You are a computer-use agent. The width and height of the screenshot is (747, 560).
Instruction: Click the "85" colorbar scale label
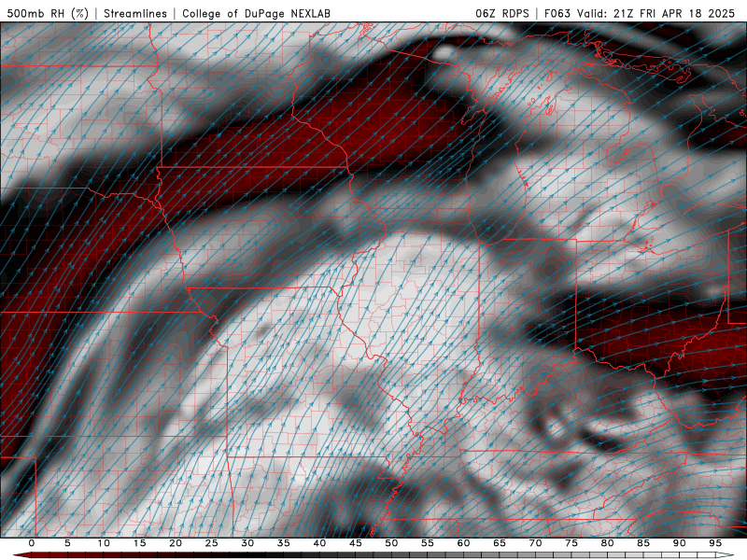click(x=643, y=543)
